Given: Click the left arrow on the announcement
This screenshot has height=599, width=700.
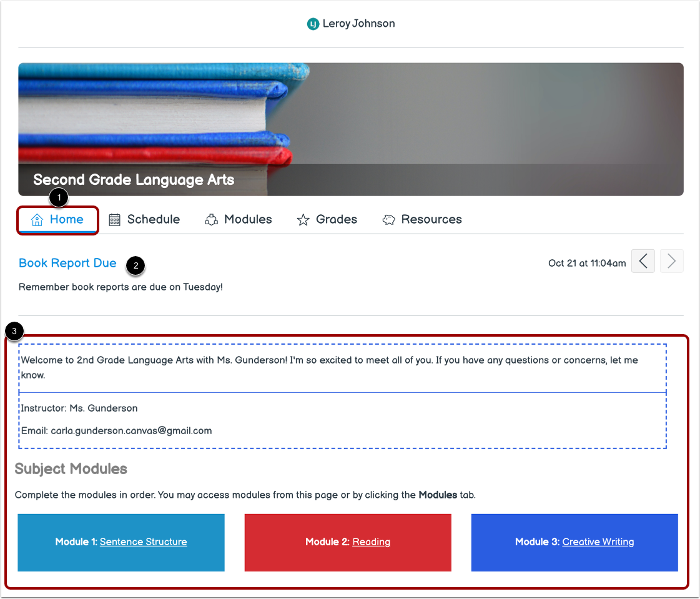Looking at the screenshot, I should click(643, 260).
